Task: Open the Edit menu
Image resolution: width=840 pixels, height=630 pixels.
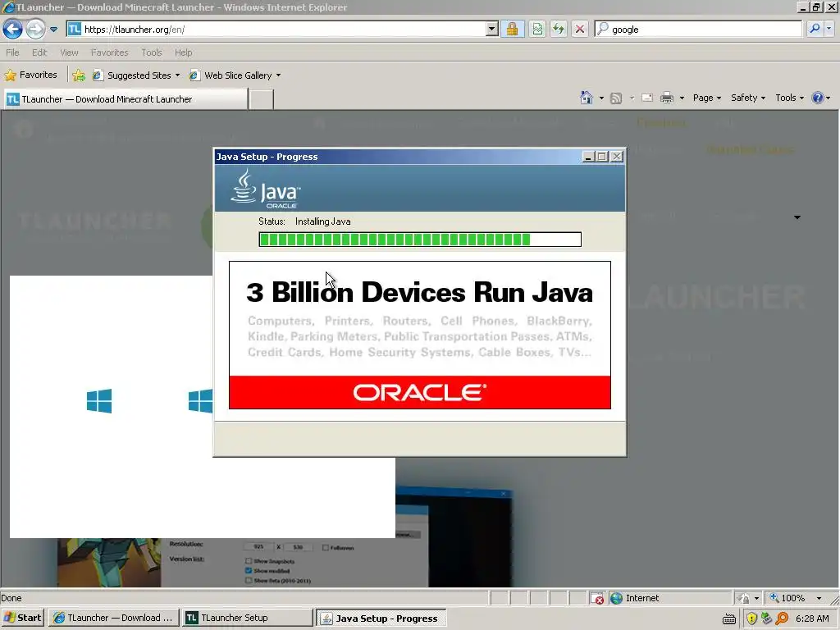Action: coord(39,52)
